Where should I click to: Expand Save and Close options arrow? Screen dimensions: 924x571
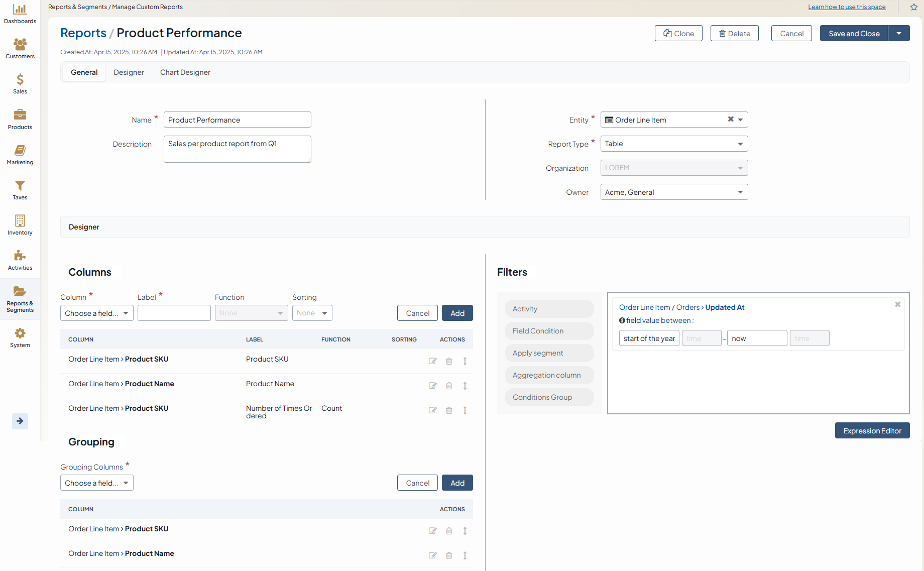tap(899, 33)
